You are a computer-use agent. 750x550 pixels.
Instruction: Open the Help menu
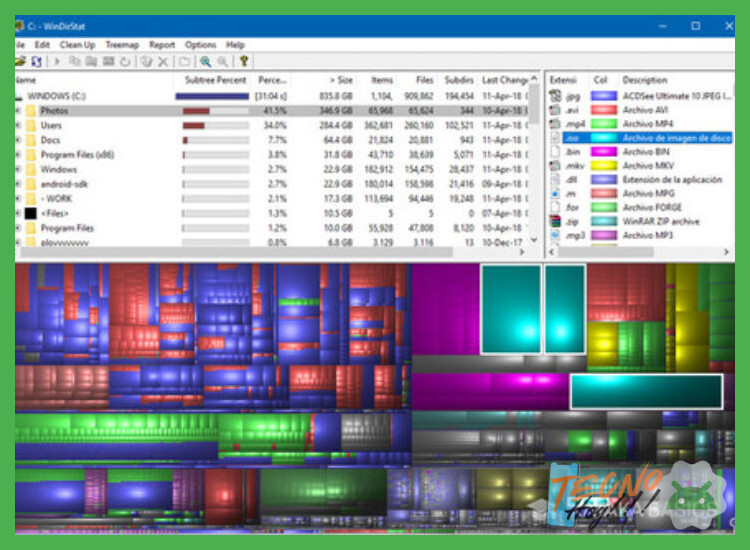(x=235, y=45)
